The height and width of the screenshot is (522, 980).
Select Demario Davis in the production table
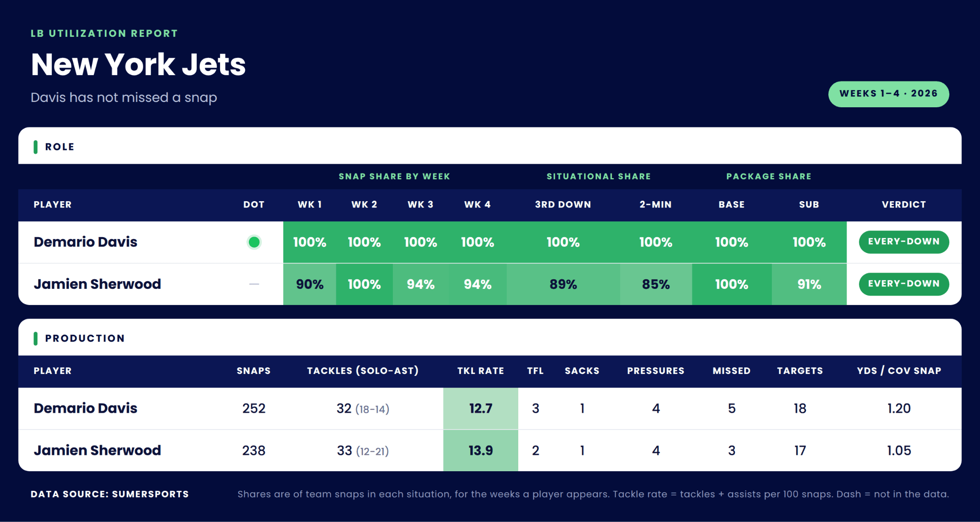click(x=85, y=408)
